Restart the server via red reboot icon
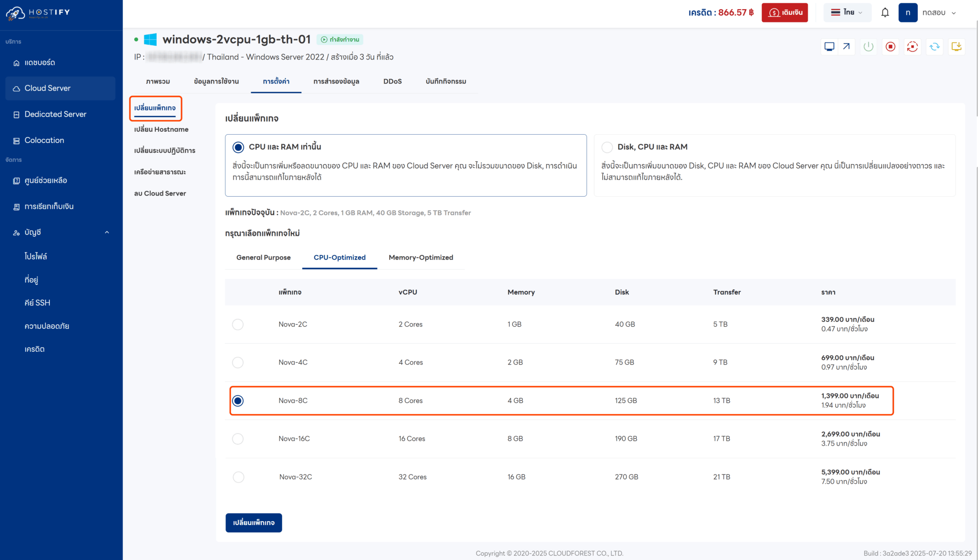Screen dimensions: 978x560 913,46
